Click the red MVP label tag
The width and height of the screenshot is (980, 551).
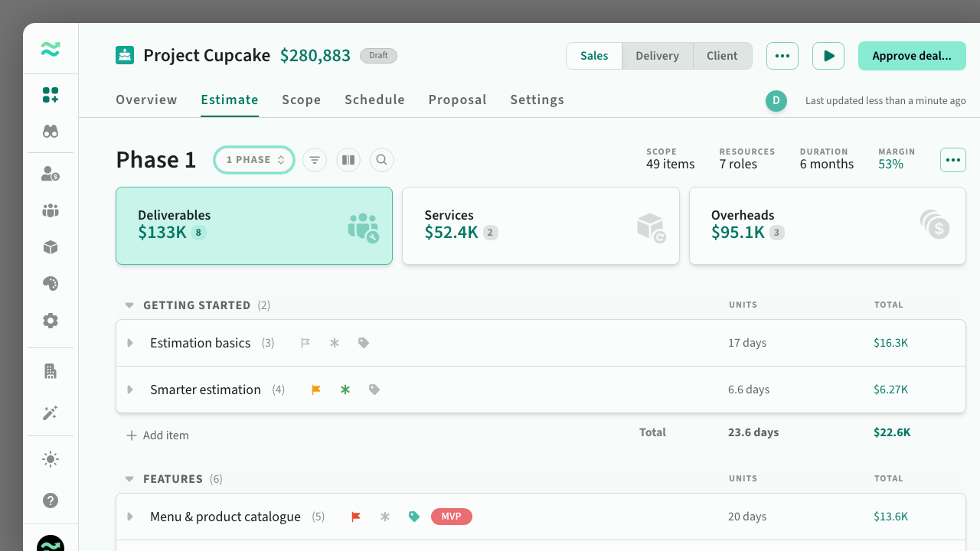tap(451, 517)
